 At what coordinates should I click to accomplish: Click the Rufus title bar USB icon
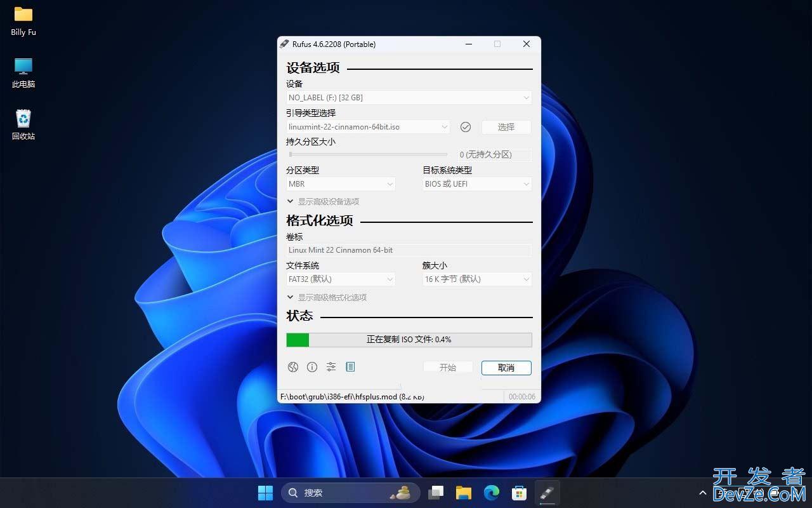(x=284, y=44)
